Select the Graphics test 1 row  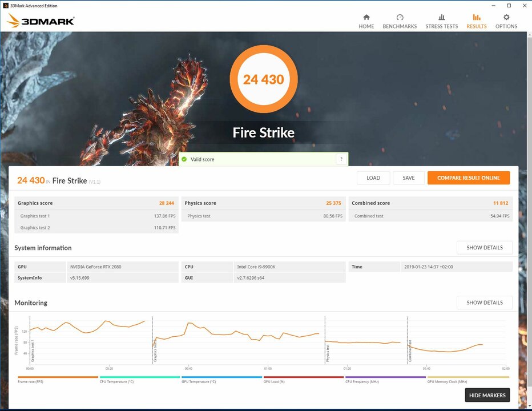click(96, 216)
